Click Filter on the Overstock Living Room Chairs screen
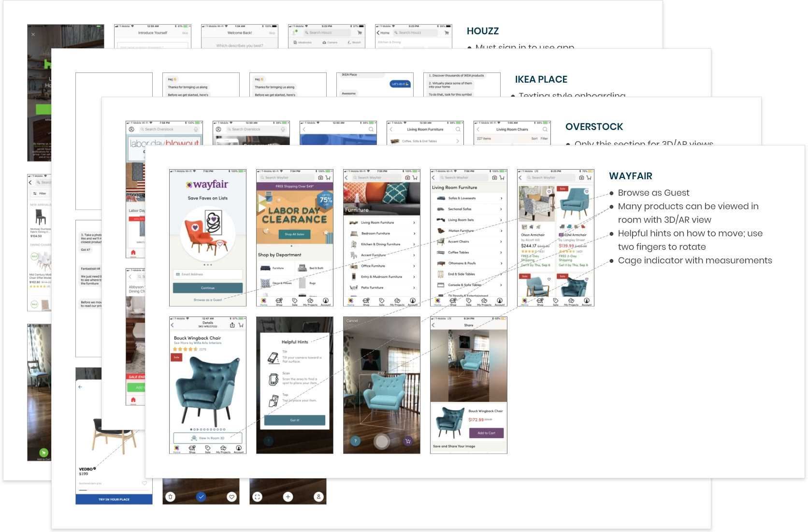 pyautogui.click(x=544, y=139)
